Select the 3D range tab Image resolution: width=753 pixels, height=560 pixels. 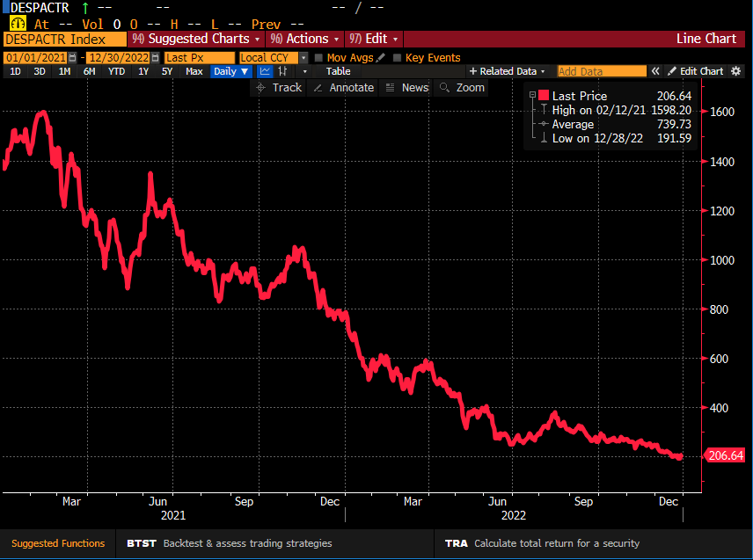click(x=40, y=71)
